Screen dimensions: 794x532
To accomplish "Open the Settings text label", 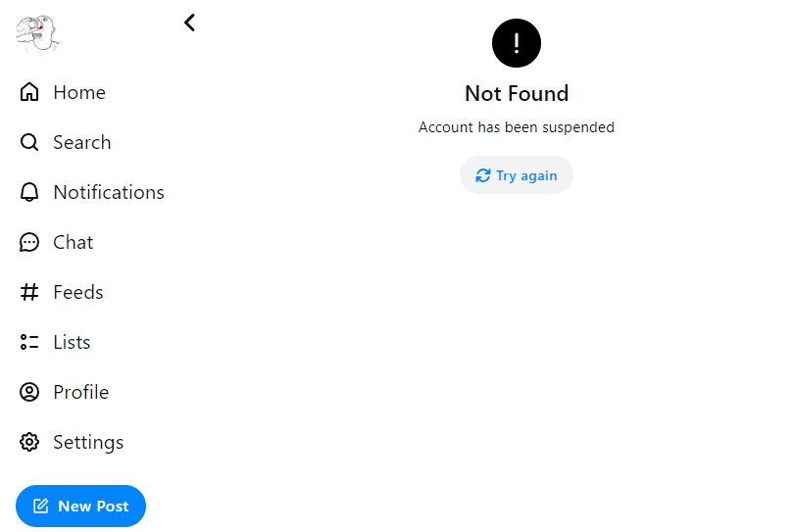I will [x=88, y=442].
